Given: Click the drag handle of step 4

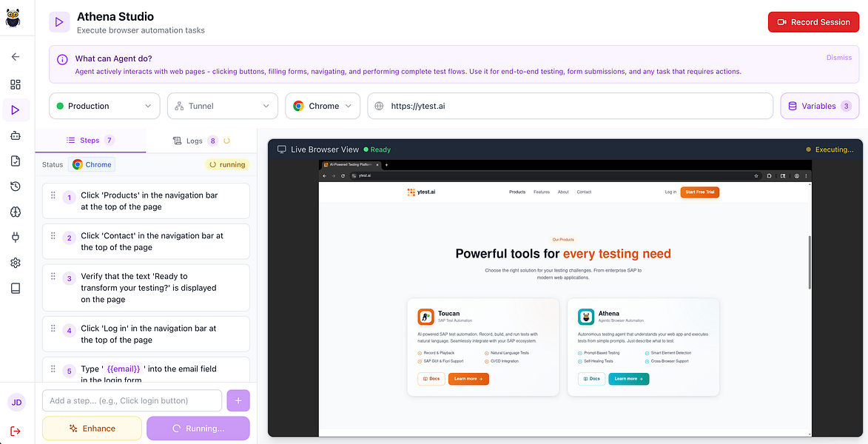Looking at the screenshot, I should (53, 328).
